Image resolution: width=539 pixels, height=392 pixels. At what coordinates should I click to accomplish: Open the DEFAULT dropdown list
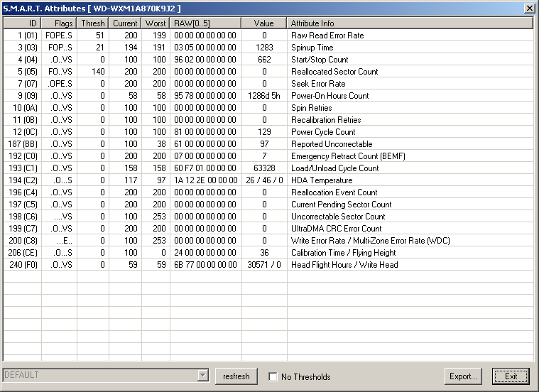tap(203, 376)
